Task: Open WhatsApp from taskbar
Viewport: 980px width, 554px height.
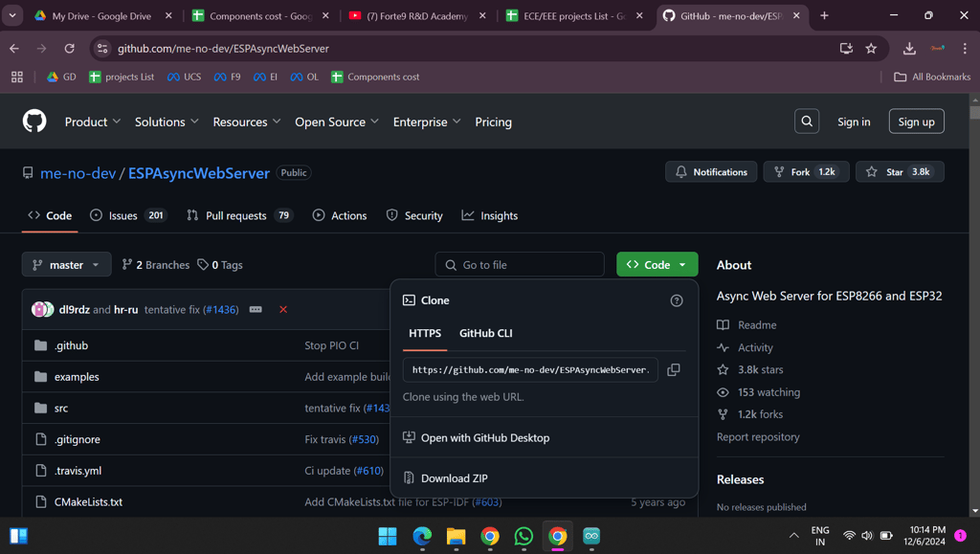Action: point(523,536)
